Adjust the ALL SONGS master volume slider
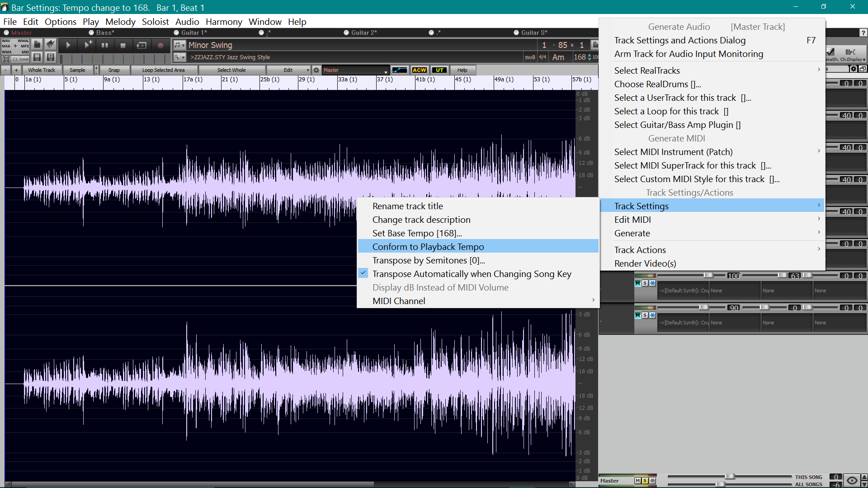 [720, 484]
